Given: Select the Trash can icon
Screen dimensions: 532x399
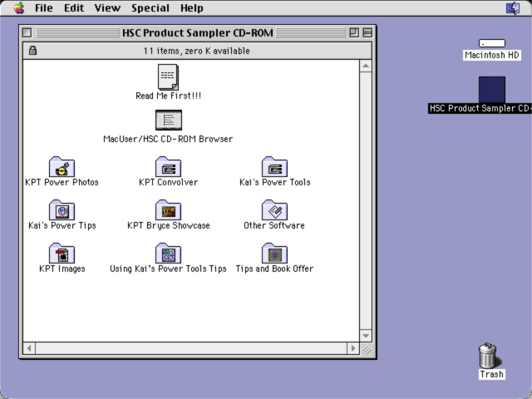Looking at the screenshot, I should coord(488,355).
